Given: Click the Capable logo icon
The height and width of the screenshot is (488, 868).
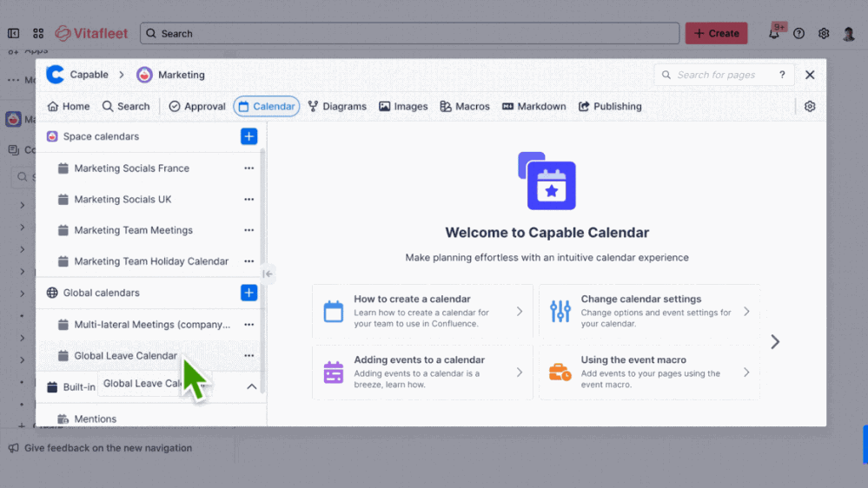Looking at the screenshot, I should click(56, 75).
